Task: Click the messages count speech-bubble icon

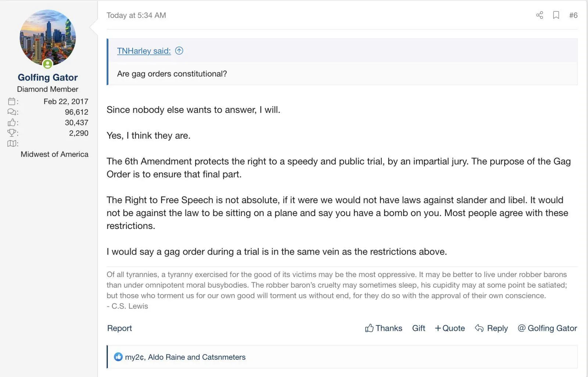Action: 12,112
